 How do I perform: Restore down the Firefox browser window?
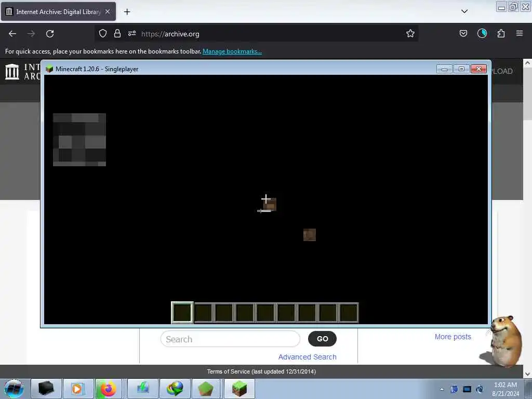(x=514, y=7)
